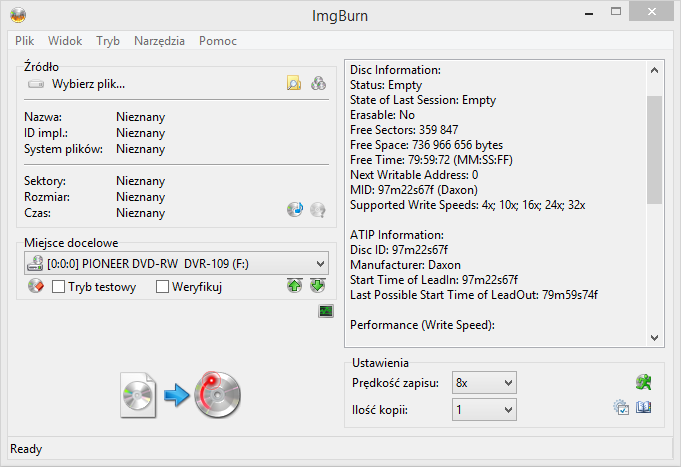Click the Wybierz plik... source link
681x467 pixels.
click(88, 84)
